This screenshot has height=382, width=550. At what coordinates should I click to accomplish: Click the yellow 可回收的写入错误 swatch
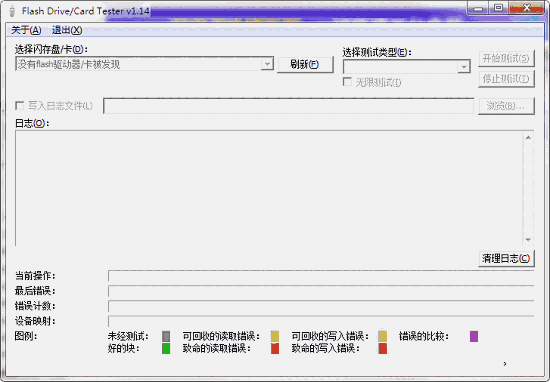[x=383, y=336]
